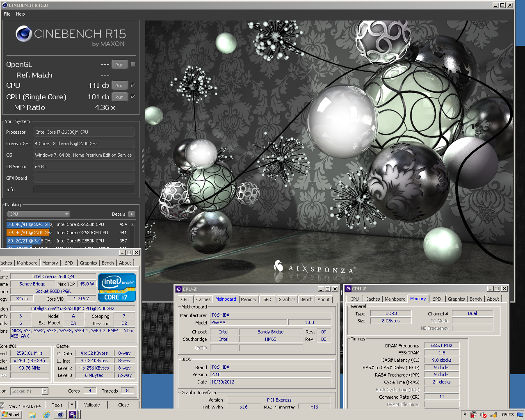Select Bench tab in Memory CPU-Z window
The height and width of the screenshot is (420, 525).
click(476, 299)
